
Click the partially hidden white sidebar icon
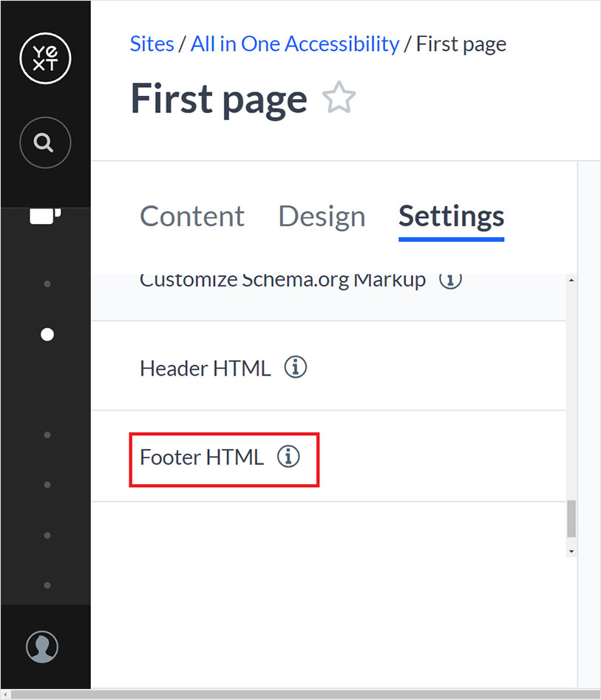click(x=45, y=215)
